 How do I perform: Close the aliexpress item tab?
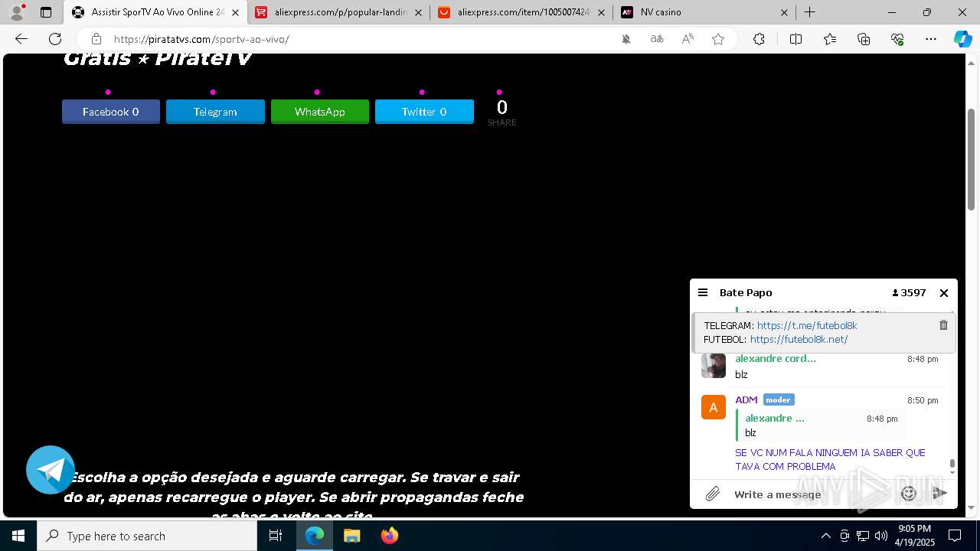point(601,12)
